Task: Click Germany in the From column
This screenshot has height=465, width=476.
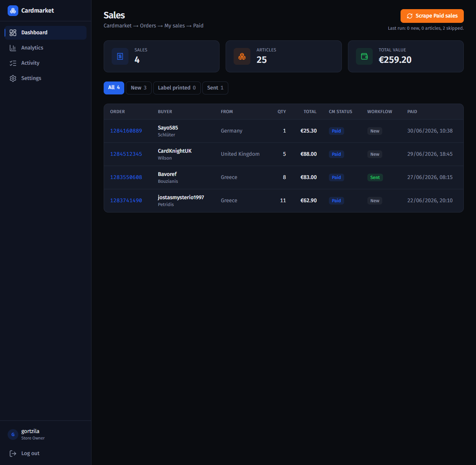Action: [x=232, y=131]
